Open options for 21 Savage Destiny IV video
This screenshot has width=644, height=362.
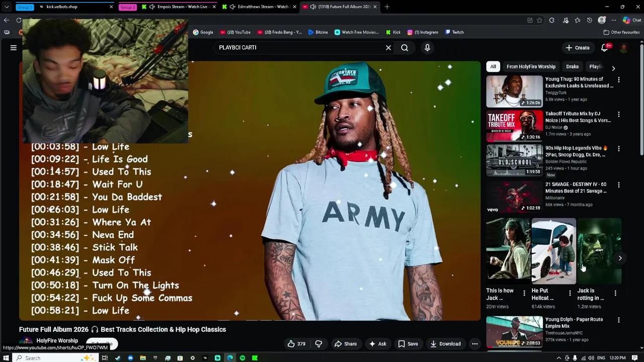(619, 185)
